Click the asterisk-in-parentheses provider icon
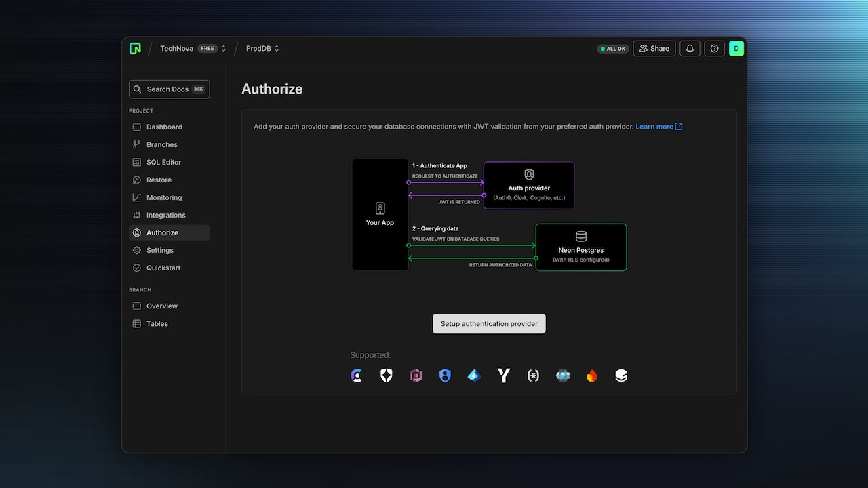The image size is (868, 488). pyautogui.click(x=533, y=375)
